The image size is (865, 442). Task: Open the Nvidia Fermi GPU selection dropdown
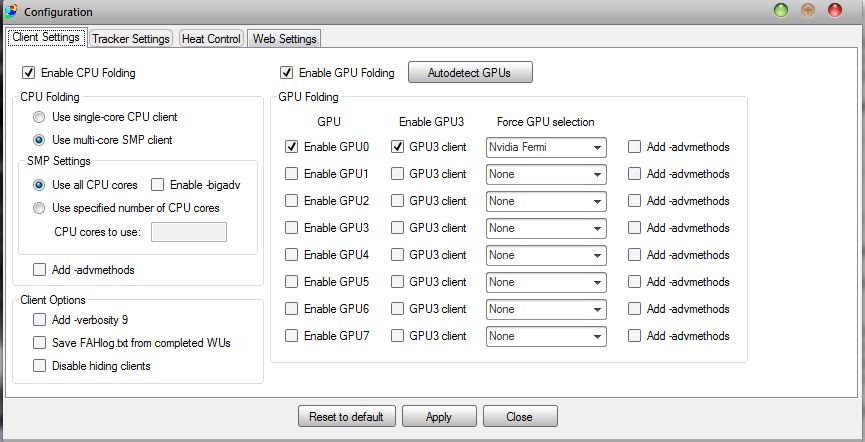546,147
